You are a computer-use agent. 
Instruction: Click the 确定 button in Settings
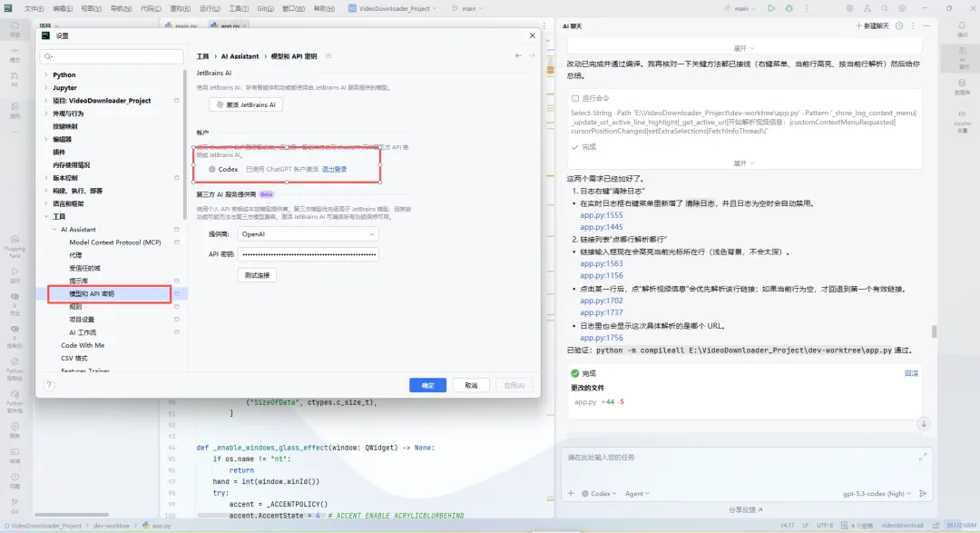[x=427, y=385]
